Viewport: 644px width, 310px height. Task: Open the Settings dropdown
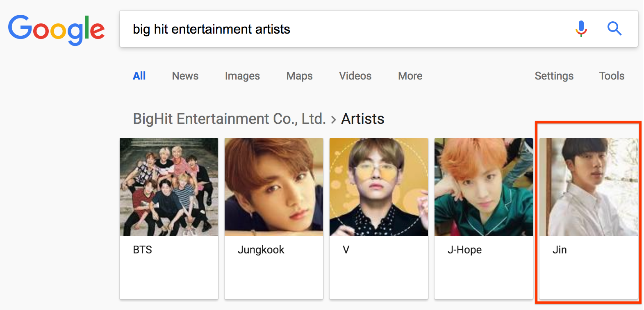pos(554,76)
